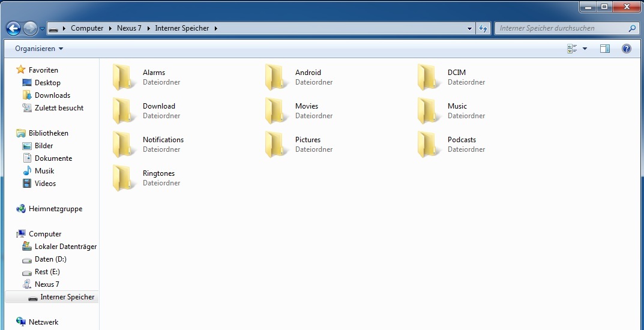Open the Notifications folder icon
Image resolution: width=644 pixels, height=330 pixels.
point(124,145)
